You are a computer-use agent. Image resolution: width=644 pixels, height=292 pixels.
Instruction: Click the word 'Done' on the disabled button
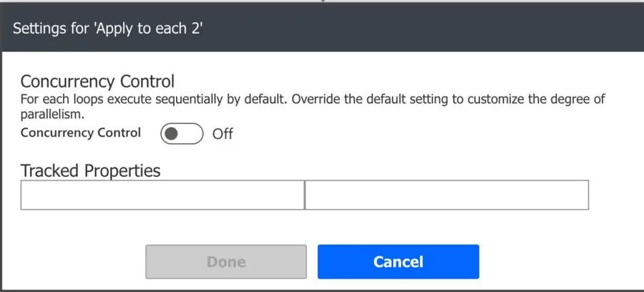(x=226, y=262)
